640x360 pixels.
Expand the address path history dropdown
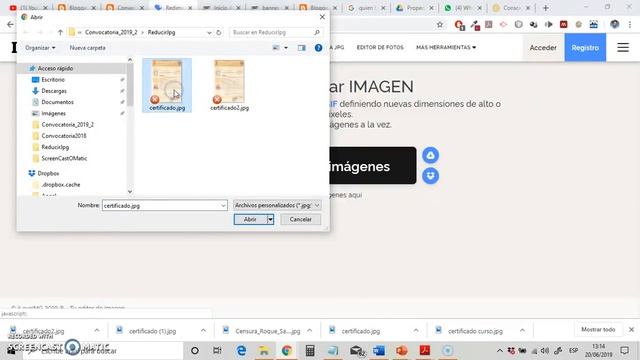pyautogui.click(x=209, y=32)
